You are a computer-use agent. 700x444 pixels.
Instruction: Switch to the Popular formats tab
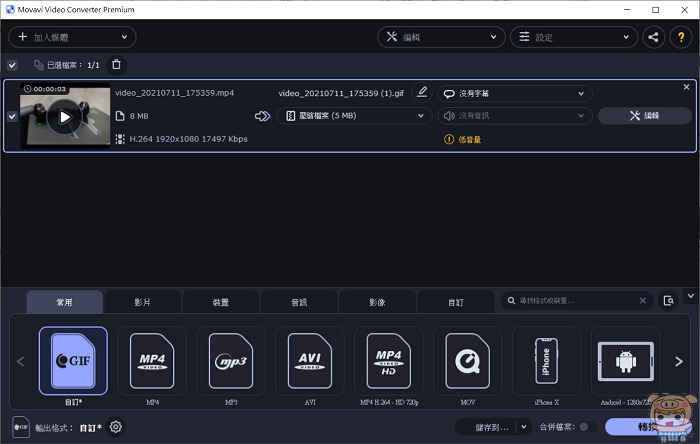click(x=64, y=302)
